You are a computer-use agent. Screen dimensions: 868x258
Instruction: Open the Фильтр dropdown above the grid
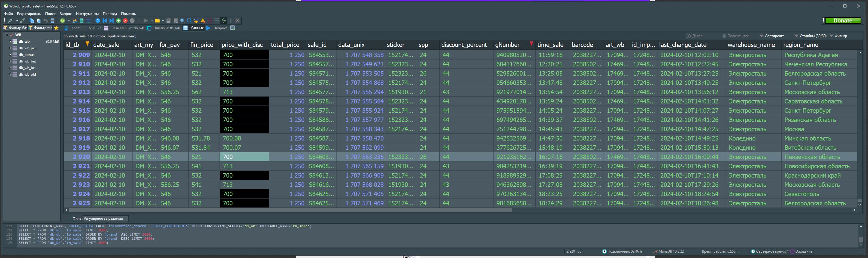click(x=838, y=36)
